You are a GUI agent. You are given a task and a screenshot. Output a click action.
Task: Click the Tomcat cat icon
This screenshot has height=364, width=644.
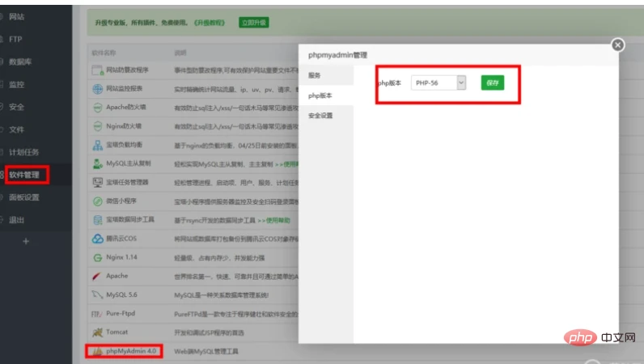click(97, 332)
